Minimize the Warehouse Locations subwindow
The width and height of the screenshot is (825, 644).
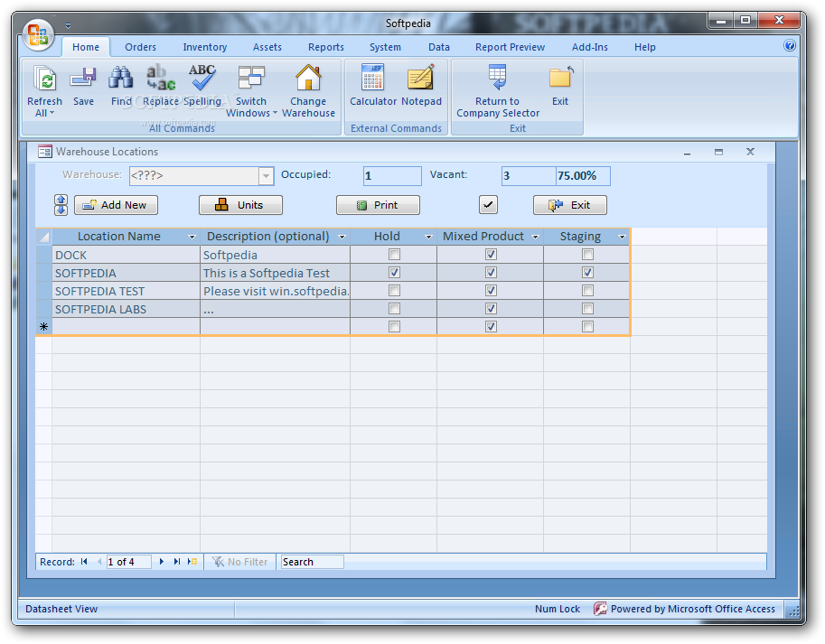click(687, 152)
